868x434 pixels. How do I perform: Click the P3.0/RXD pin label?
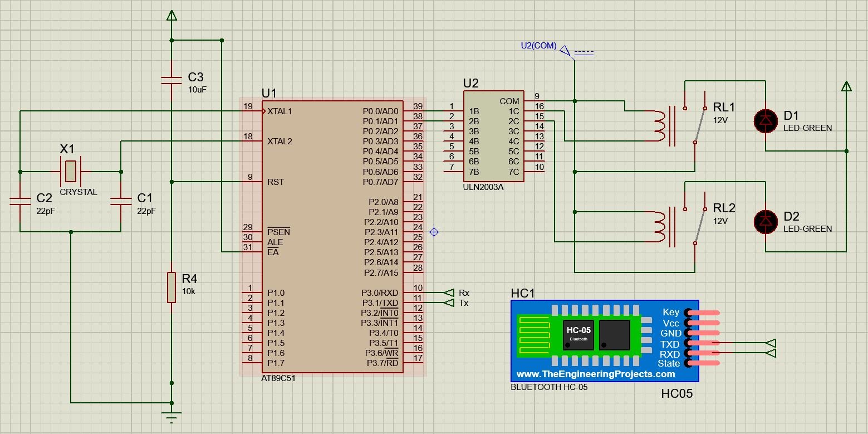380,292
